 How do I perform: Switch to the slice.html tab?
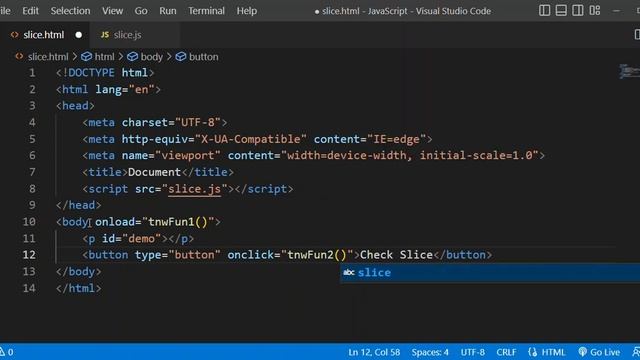pyautogui.click(x=44, y=35)
